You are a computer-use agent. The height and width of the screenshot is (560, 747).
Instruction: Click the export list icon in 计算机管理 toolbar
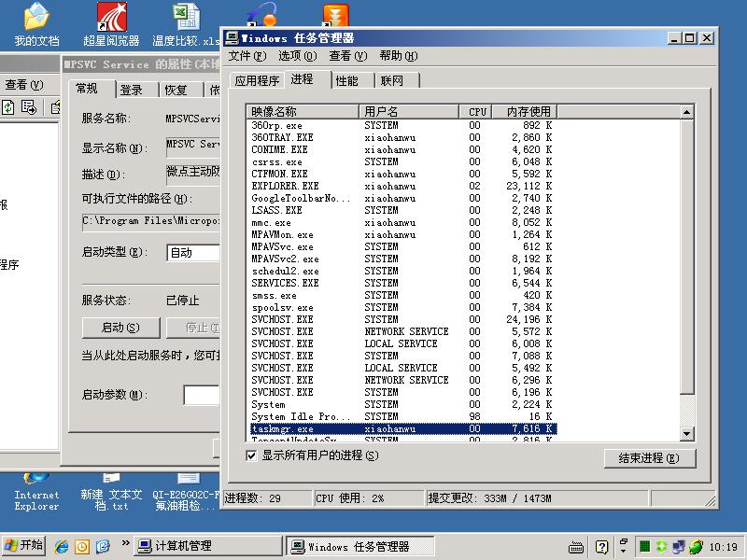[x=29, y=107]
